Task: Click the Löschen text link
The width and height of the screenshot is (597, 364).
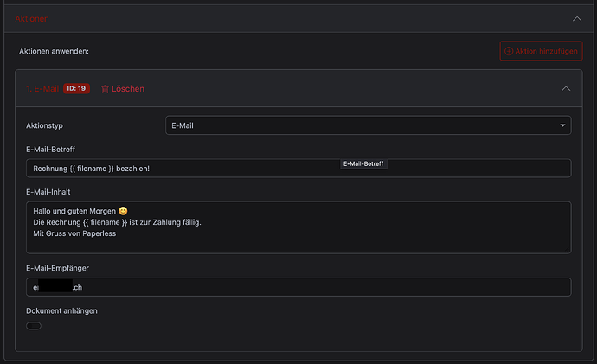Action: pyautogui.click(x=129, y=89)
